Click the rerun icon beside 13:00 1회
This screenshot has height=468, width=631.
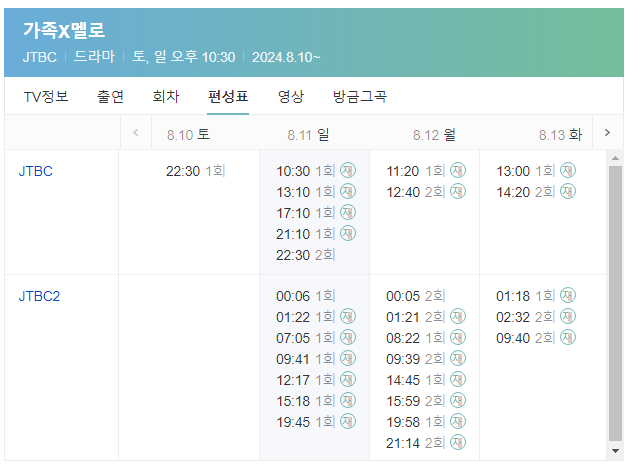click(x=568, y=170)
